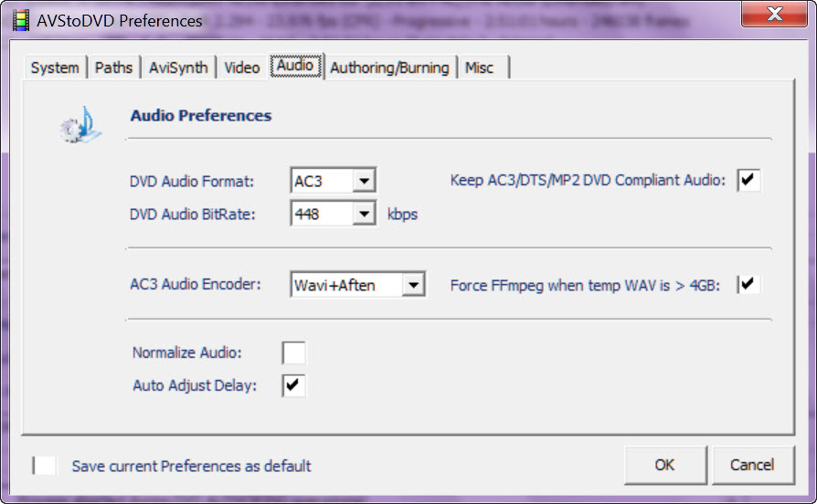
Task: Switch to the System tab
Action: (55, 68)
